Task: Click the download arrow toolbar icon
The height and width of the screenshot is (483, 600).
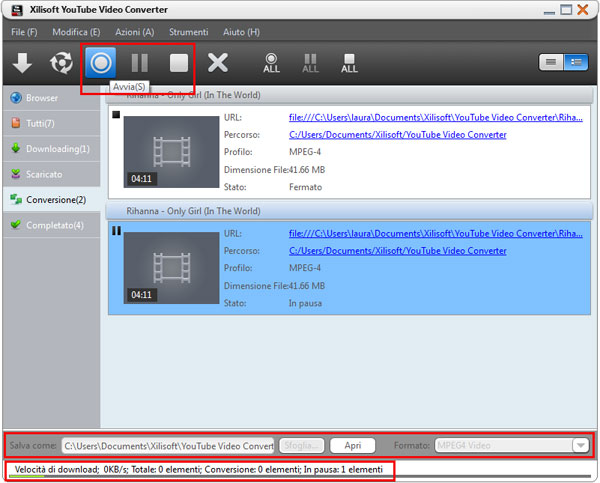Action: 22,62
